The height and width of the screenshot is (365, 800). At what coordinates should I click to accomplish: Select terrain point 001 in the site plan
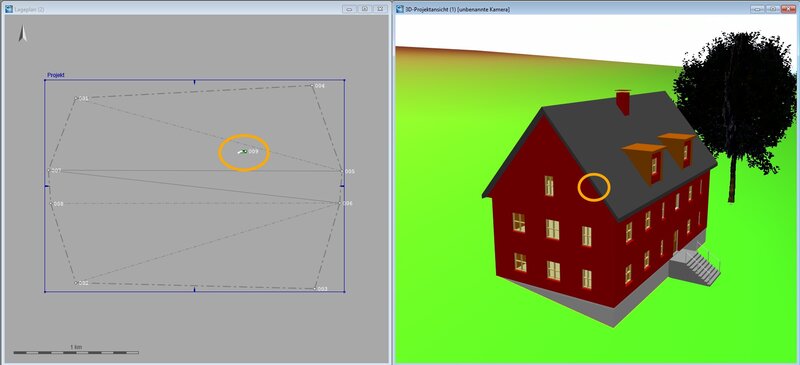[x=76, y=98]
